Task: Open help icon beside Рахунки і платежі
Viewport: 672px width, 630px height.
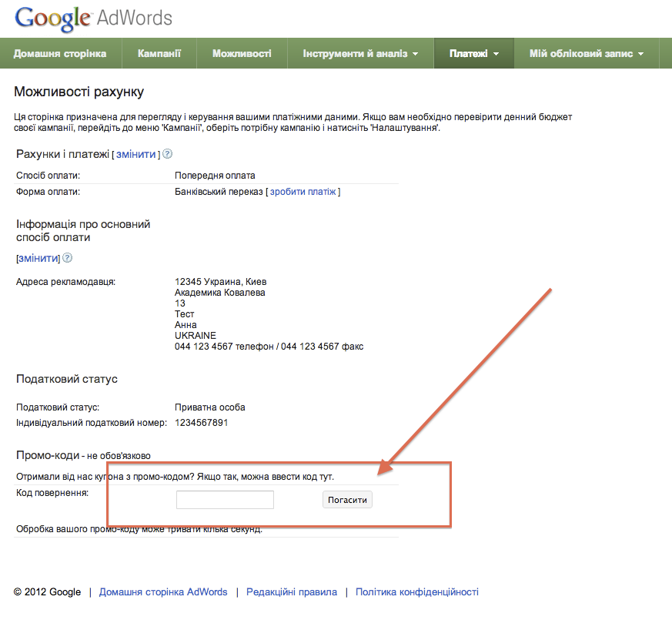Action: point(168,154)
